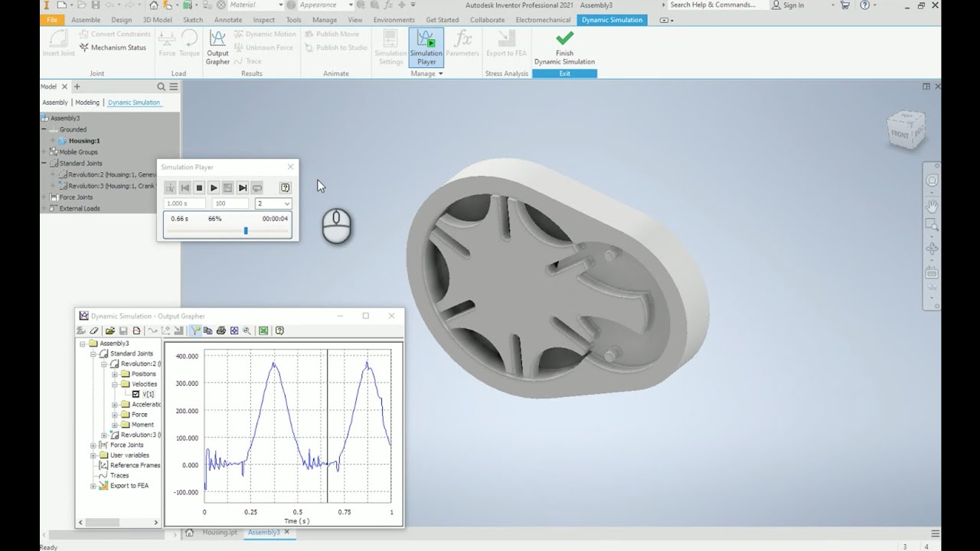Click Auto scale icon in Output Grapher toolbar

tap(234, 331)
